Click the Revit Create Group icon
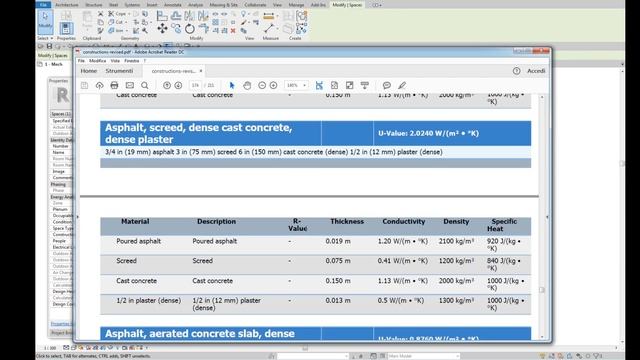Screen dimensions: 640x360 pyautogui.click(x=302, y=16)
